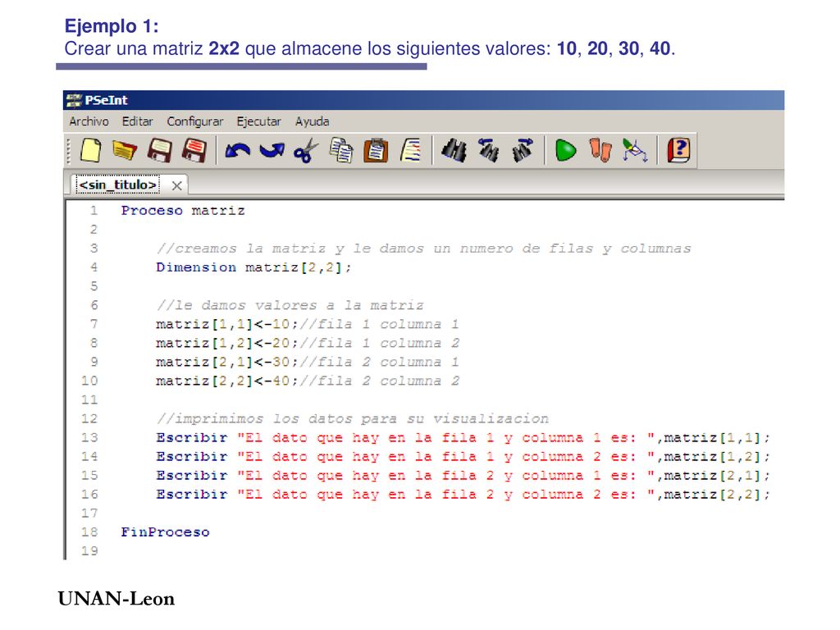Click the comment '//le damos valores a la matriz'
Viewport: 840px width, 630px height.
tap(290, 305)
